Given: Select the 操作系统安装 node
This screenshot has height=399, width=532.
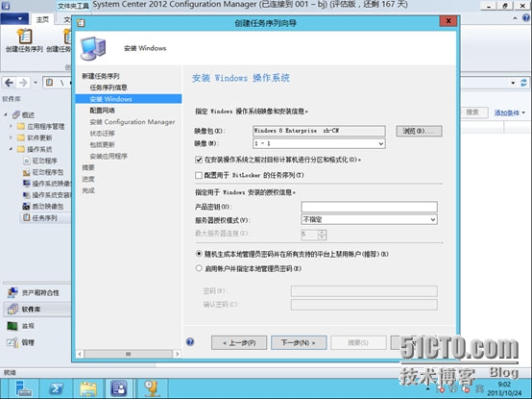Looking at the screenshot, I should tap(46, 195).
